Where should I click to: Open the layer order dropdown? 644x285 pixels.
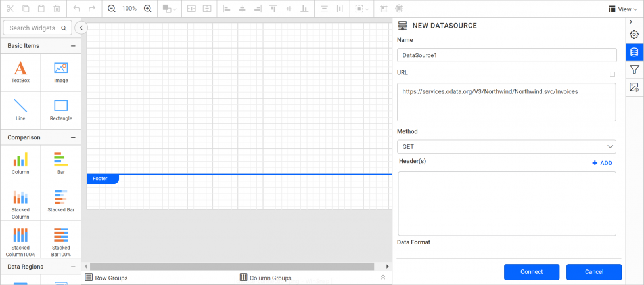click(x=170, y=9)
